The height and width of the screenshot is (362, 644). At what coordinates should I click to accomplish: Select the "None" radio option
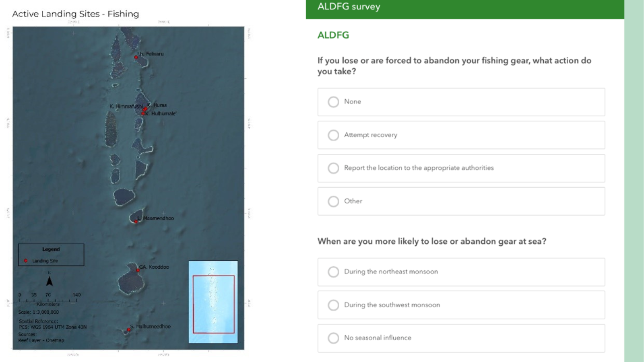333,102
